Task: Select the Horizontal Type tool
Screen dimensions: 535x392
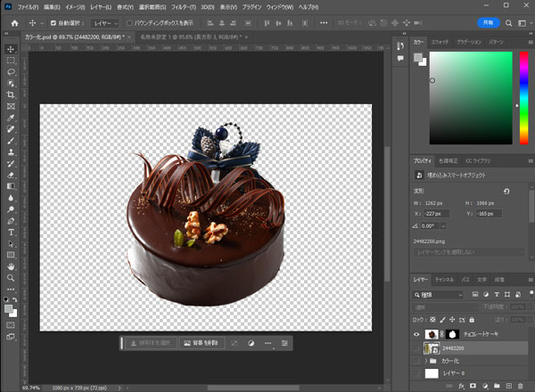Action: tap(11, 230)
